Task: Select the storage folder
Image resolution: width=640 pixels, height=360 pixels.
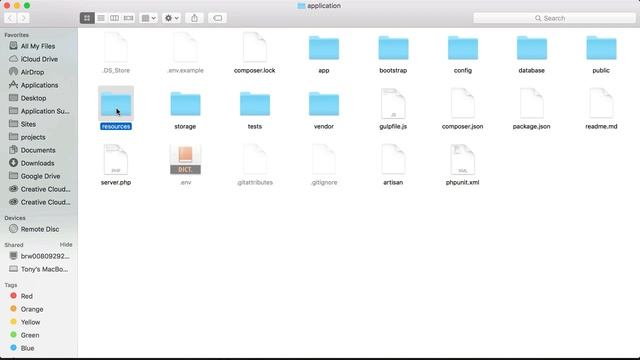Action: click(185, 109)
